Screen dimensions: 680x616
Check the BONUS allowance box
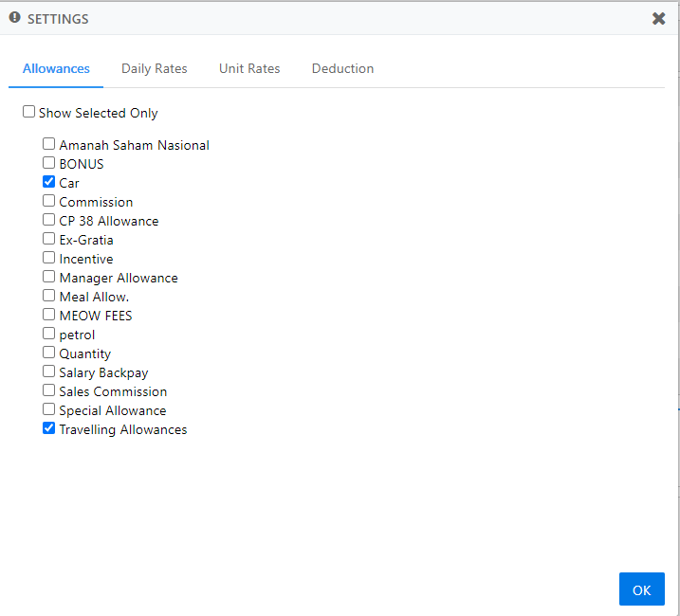tap(48, 163)
